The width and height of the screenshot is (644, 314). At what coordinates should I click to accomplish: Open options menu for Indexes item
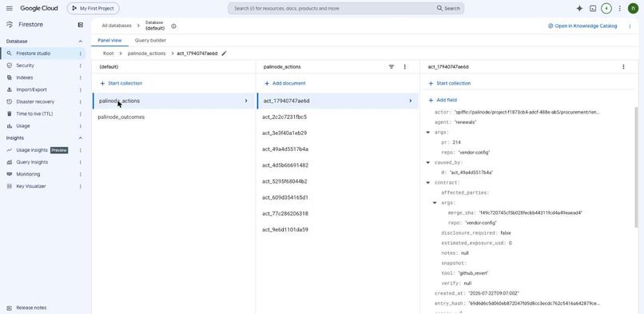click(x=80, y=78)
